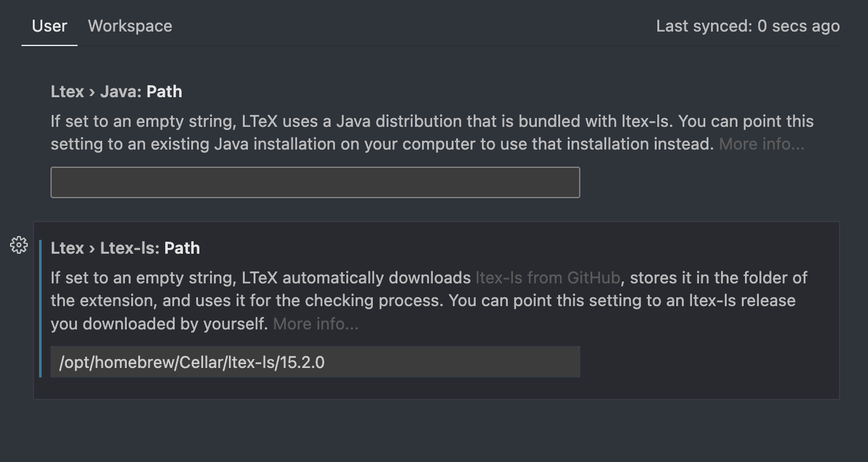This screenshot has width=868, height=462.
Task: Click inside the Ltex-ls Path text box
Action: [315, 361]
